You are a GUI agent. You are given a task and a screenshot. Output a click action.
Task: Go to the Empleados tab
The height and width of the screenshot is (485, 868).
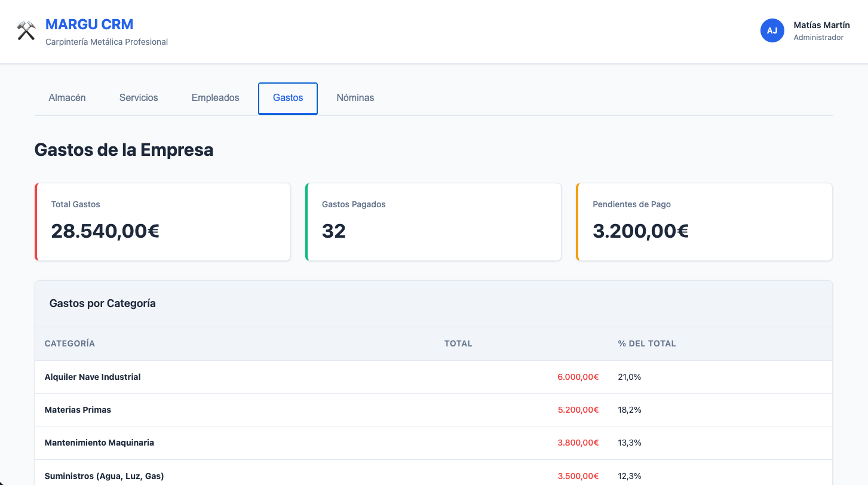(x=215, y=98)
